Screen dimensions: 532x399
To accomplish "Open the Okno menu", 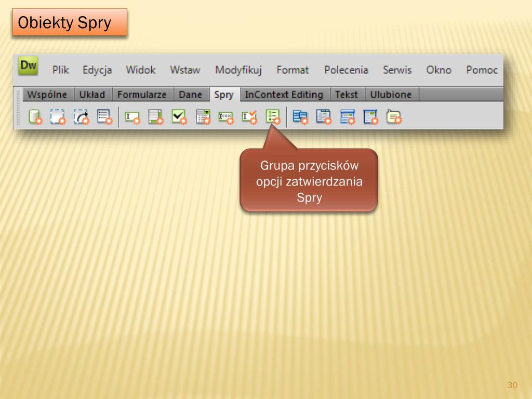I will pos(438,70).
